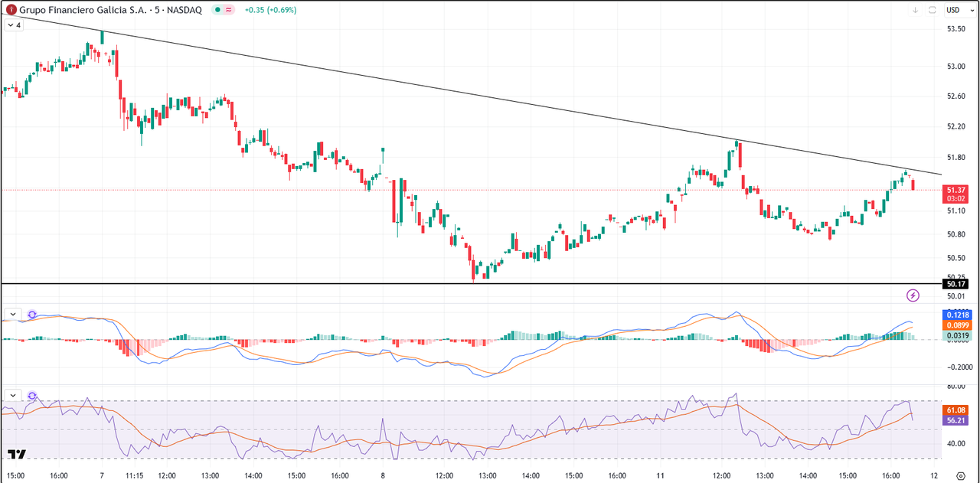Collapse the indicator legend showing 4
Screen dimensions: 980x483
15,24
